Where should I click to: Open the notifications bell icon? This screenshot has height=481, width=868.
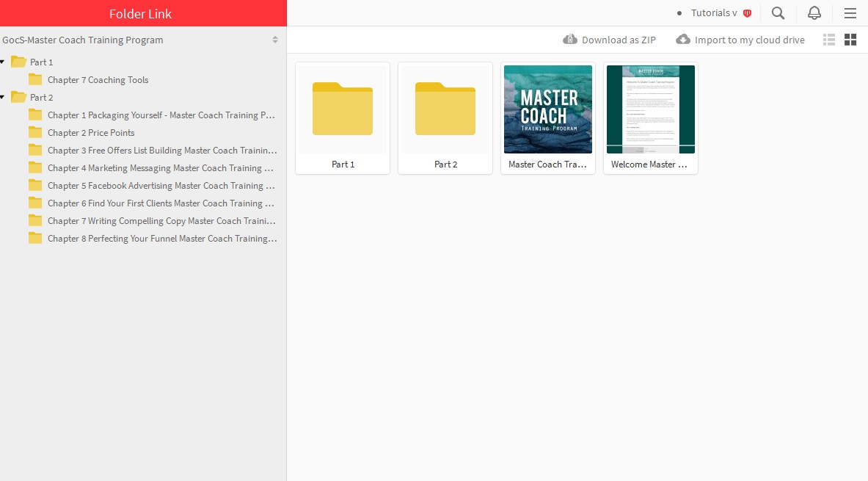tap(814, 13)
